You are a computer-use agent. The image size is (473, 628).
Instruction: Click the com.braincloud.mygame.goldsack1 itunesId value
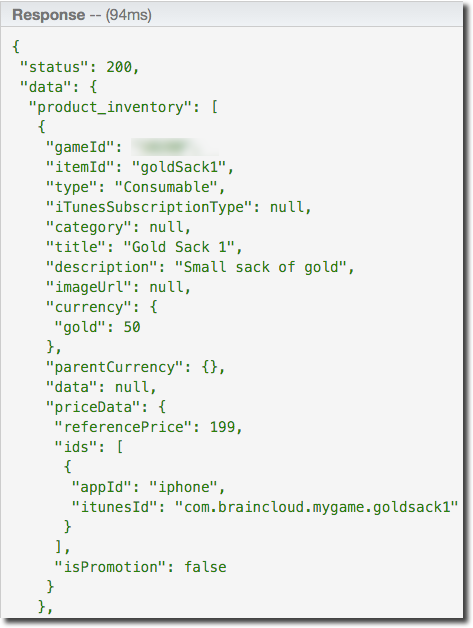(316, 507)
